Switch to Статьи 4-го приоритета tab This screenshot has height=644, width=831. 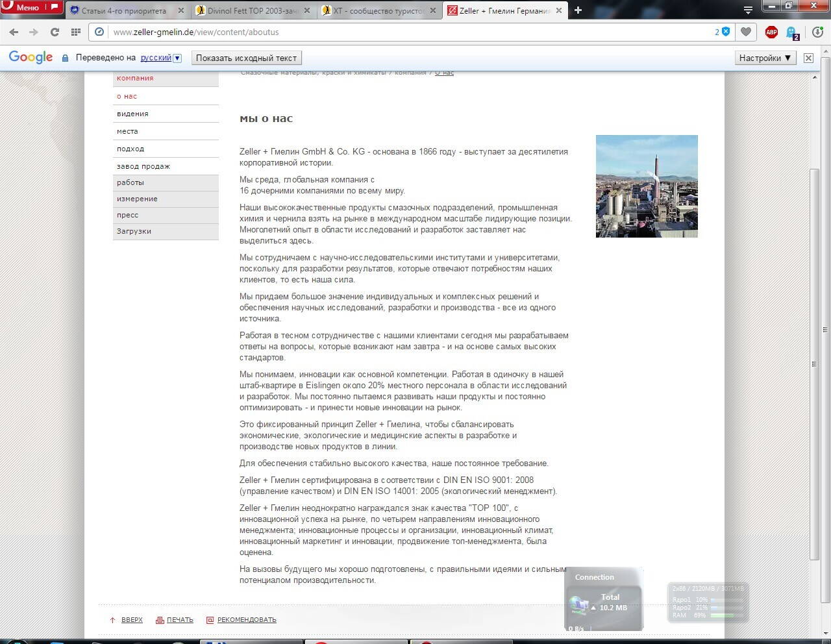[x=123, y=10]
